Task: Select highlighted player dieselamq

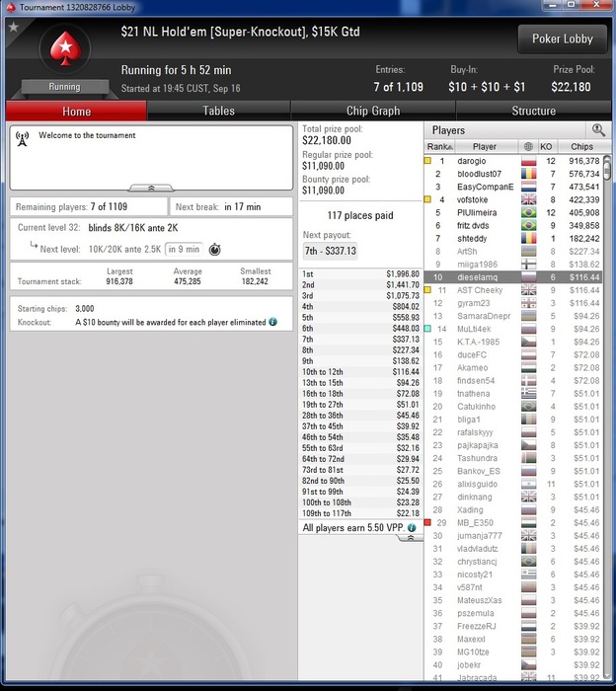Action: click(513, 277)
